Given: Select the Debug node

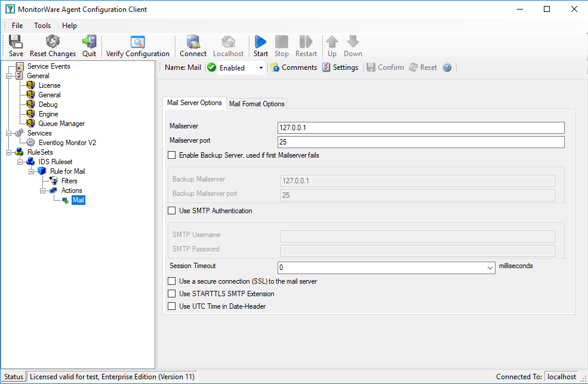Looking at the screenshot, I should [x=48, y=105].
